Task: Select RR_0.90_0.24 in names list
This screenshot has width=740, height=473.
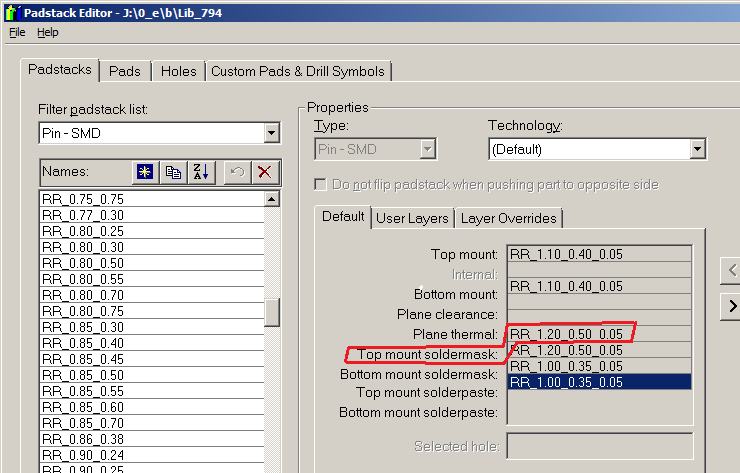Action: [x=152, y=456]
